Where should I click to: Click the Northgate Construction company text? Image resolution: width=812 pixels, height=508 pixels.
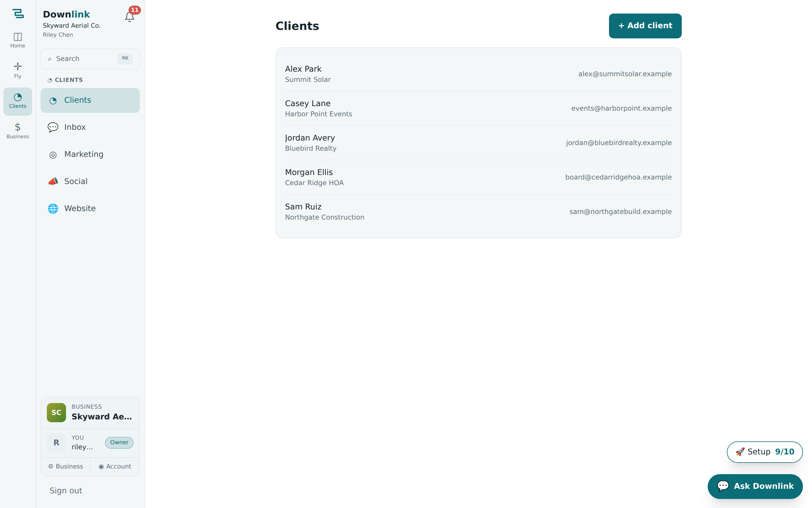[x=325, y=217]
